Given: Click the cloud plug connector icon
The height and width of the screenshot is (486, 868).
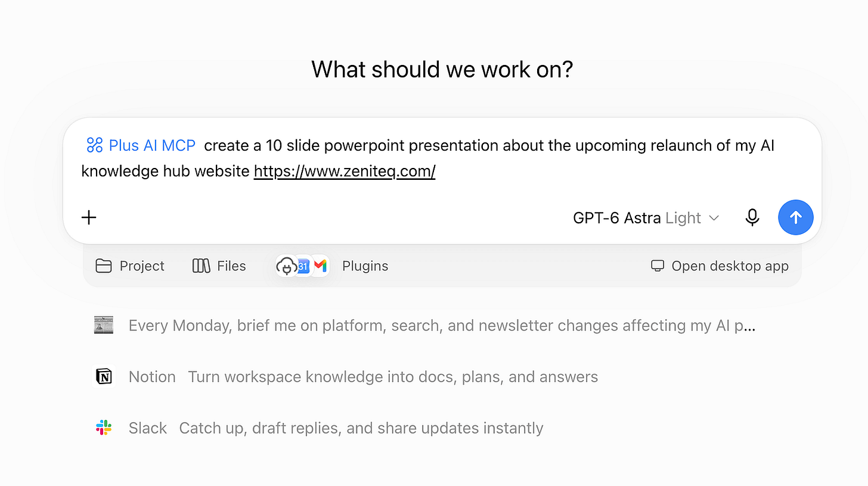Looking at the screenshot, I should pos(287,266).
